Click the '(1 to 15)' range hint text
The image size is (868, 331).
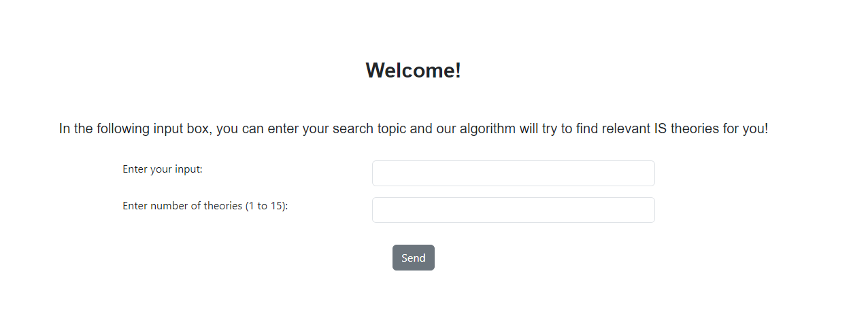pos(267,206)
